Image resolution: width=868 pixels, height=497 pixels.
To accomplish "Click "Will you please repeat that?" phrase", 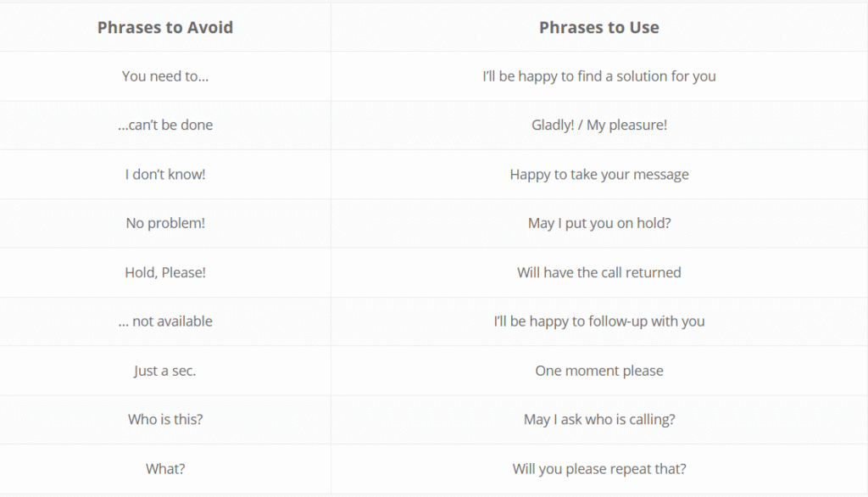I will [598, 469].
